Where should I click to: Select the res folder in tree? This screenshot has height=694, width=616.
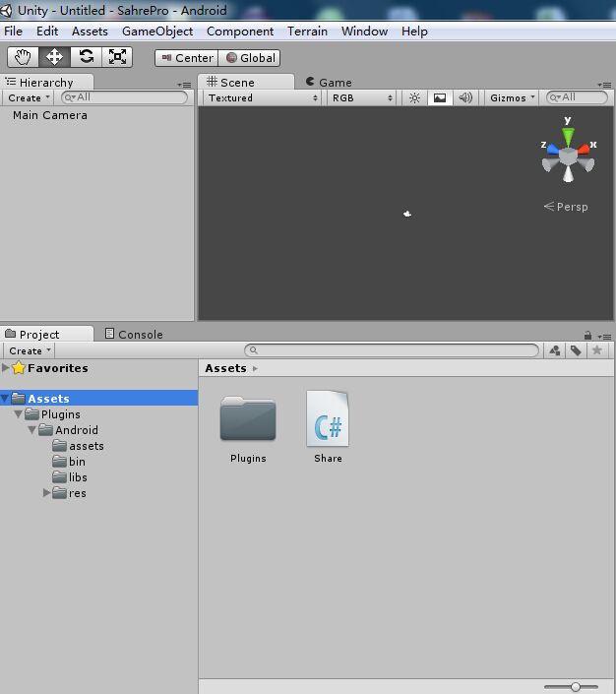tap(70, 493)
